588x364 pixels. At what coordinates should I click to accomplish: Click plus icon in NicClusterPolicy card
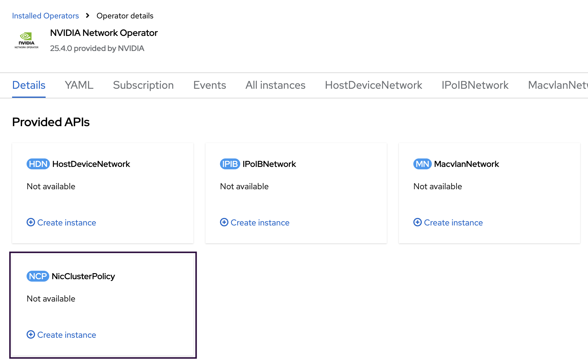point(31,335)
